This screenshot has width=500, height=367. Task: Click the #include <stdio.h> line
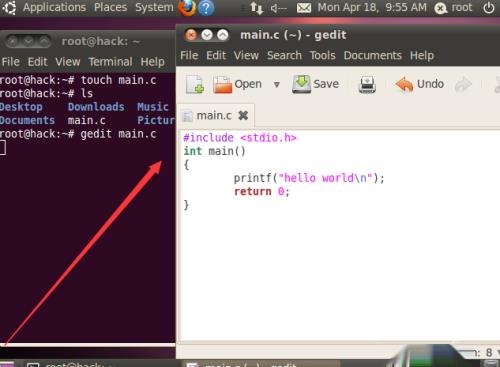[x=240, y=137]
